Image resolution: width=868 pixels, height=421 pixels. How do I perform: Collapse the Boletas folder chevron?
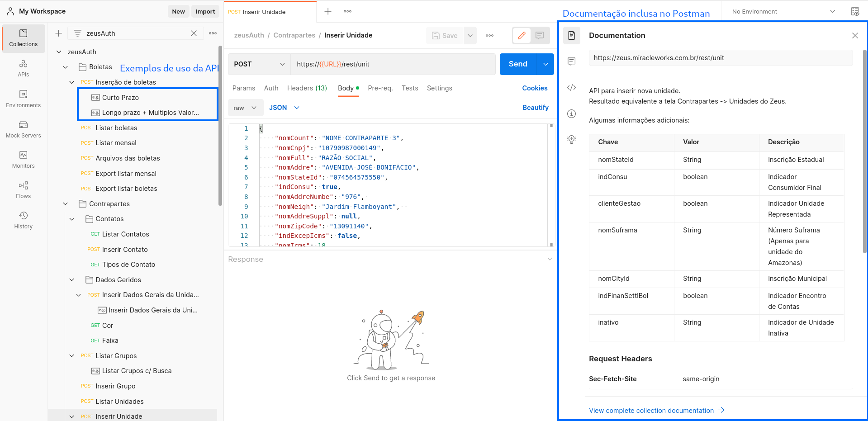(65, 67)
